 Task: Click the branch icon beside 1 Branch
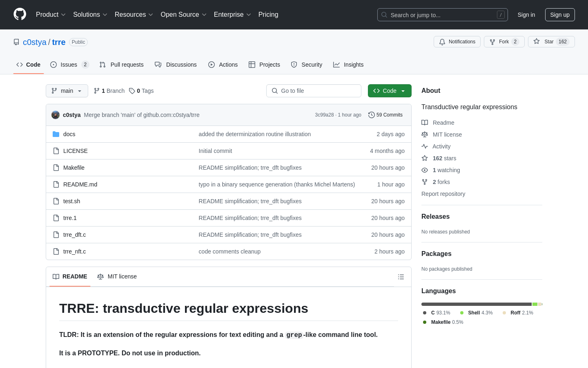tap(97, 91)
